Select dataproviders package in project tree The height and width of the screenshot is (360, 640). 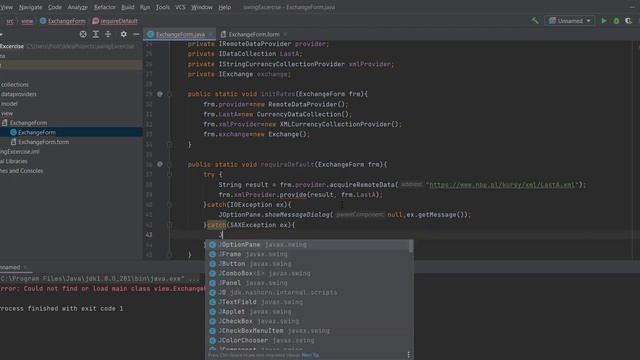tap(19, 94)
